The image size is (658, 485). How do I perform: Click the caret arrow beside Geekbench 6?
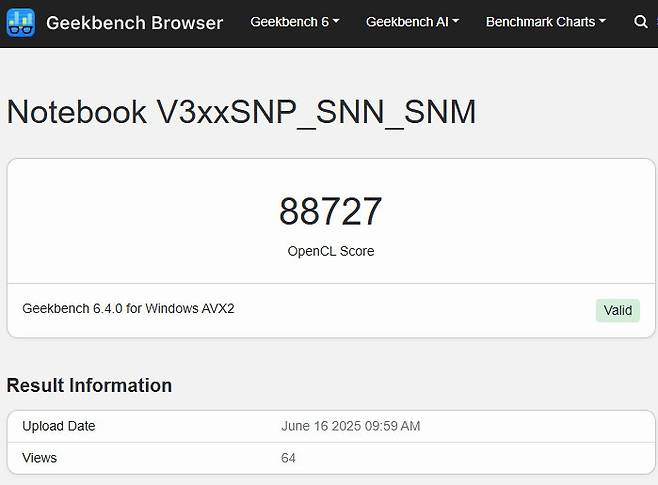click(x=336, y=22)
